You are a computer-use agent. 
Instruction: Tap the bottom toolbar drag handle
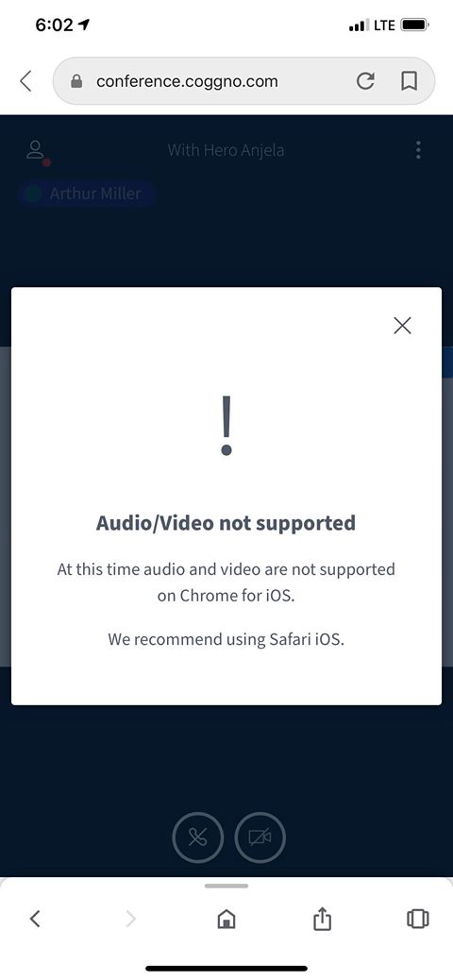coord(226,886)
